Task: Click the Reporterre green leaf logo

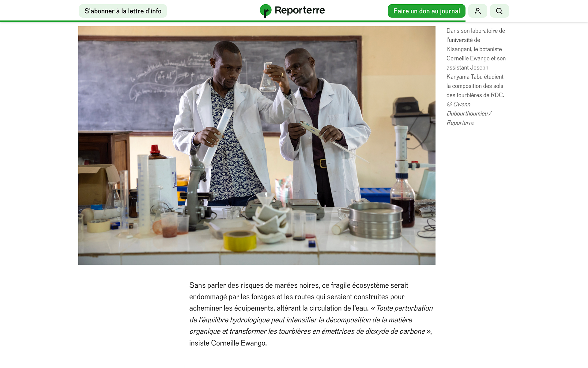Action: [x=266, y=11]
